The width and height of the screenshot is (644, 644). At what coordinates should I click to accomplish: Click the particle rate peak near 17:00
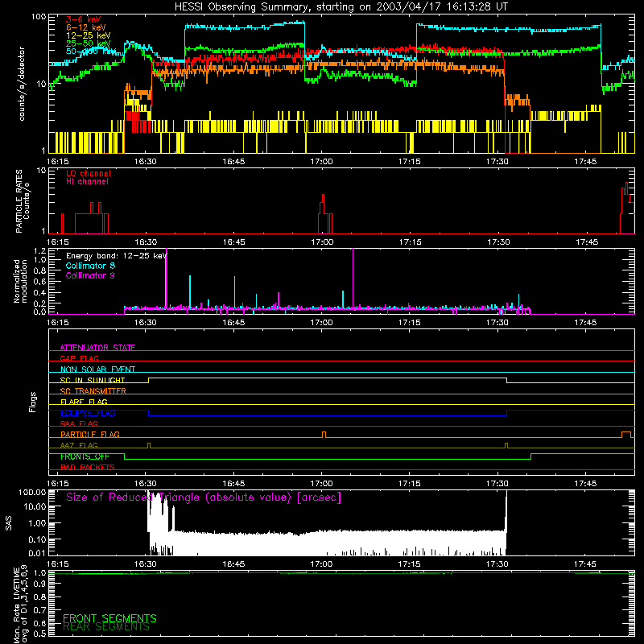[x=324, y=213]
